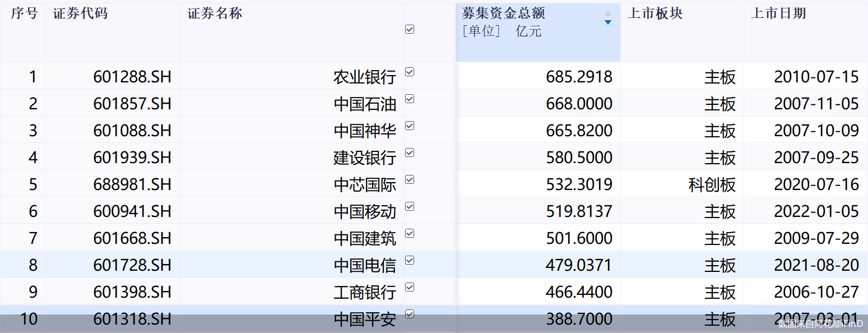Toggle the checkbox for 中国神华 row

[410, 126]
